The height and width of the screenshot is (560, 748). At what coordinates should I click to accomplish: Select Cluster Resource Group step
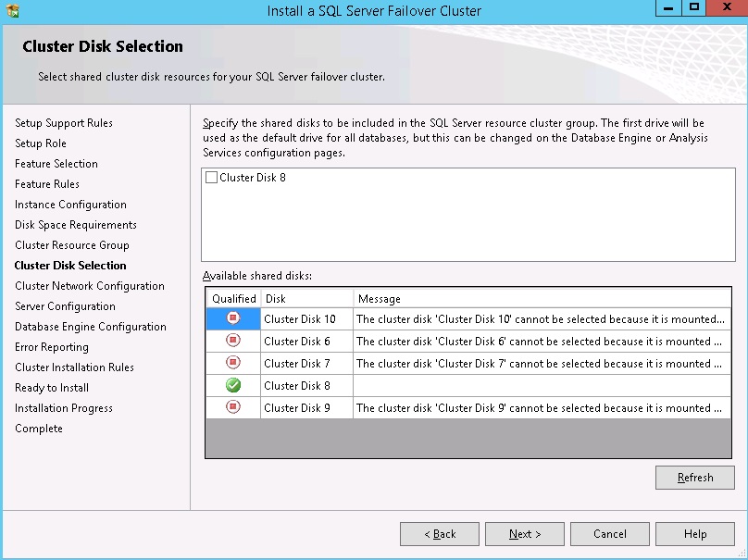pyautogui.click(x=72, y=245)
